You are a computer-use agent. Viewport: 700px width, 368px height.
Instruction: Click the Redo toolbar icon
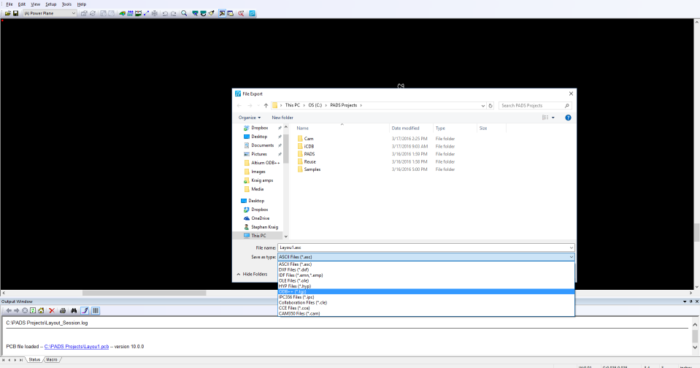(173, 13)
